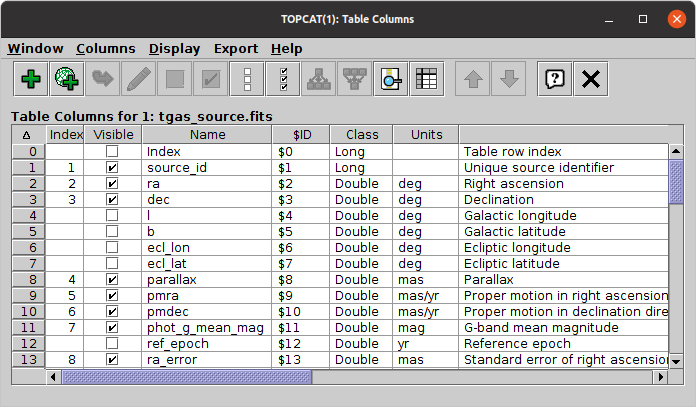Enable visibility checkbox for column l
The image size is (696, 407).
112,216
